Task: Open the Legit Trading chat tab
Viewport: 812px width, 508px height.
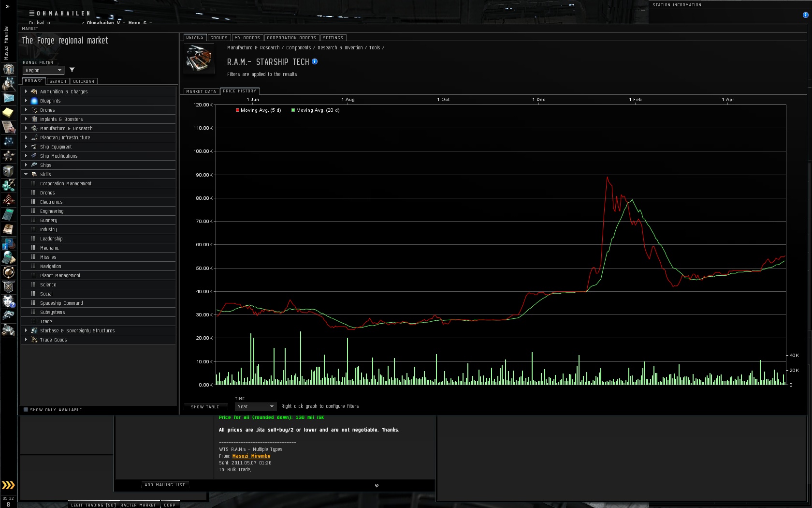Action: [x=93, y=505]
